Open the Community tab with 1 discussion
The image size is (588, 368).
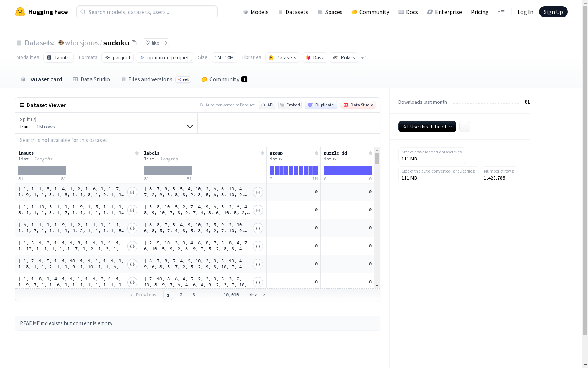225,79
